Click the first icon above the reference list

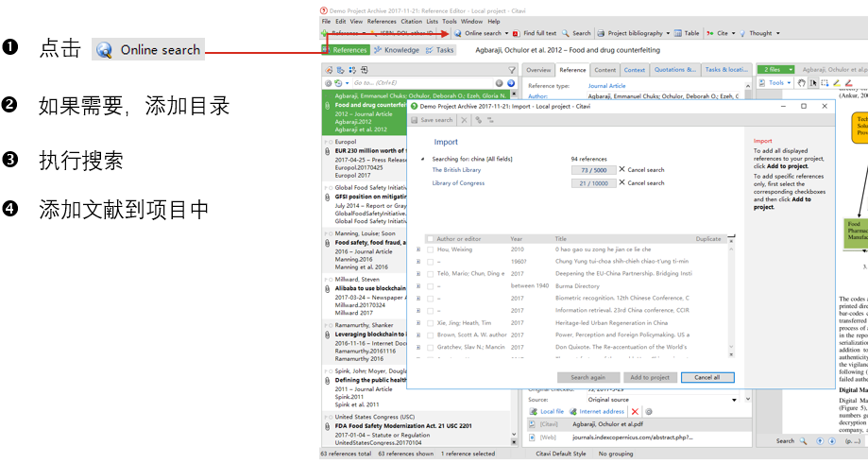329,70
